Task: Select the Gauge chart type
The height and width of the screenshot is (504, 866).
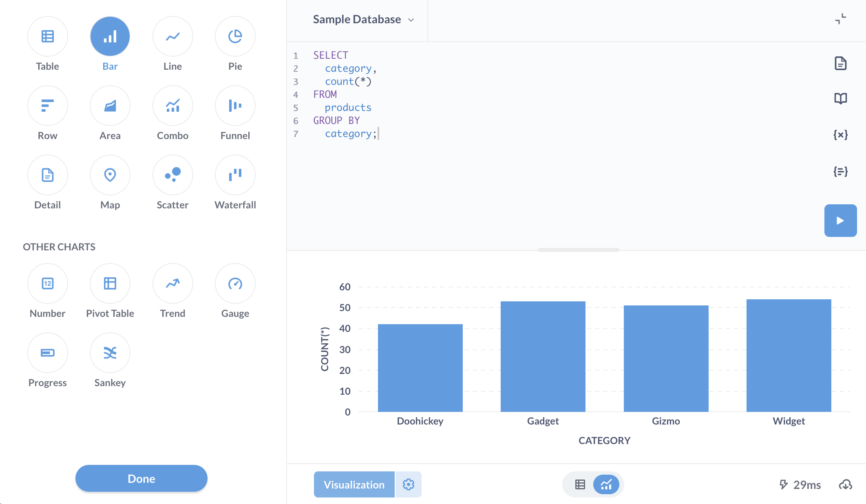Action: click(235, 283)
